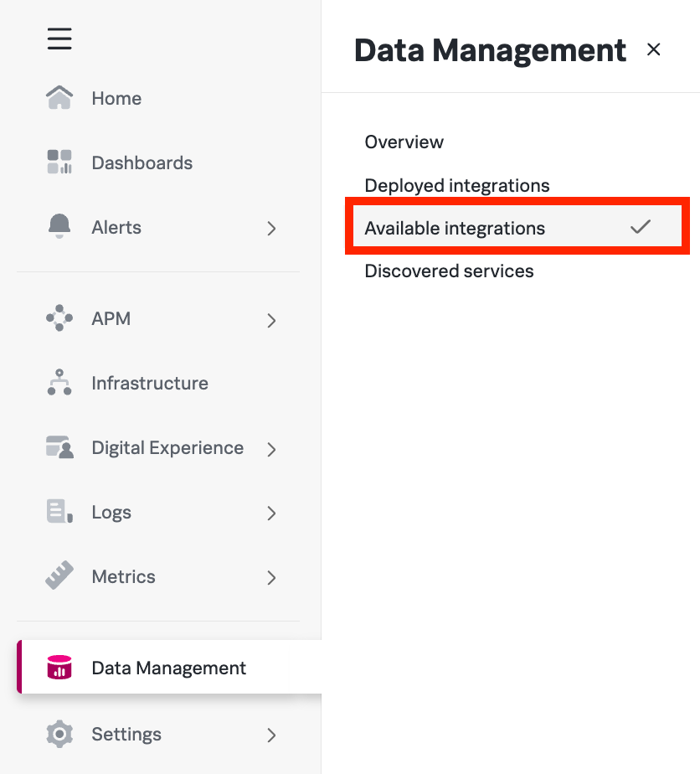700x774 pixels.
Task: Click the Metrics ruler icon
Action: 59,576
